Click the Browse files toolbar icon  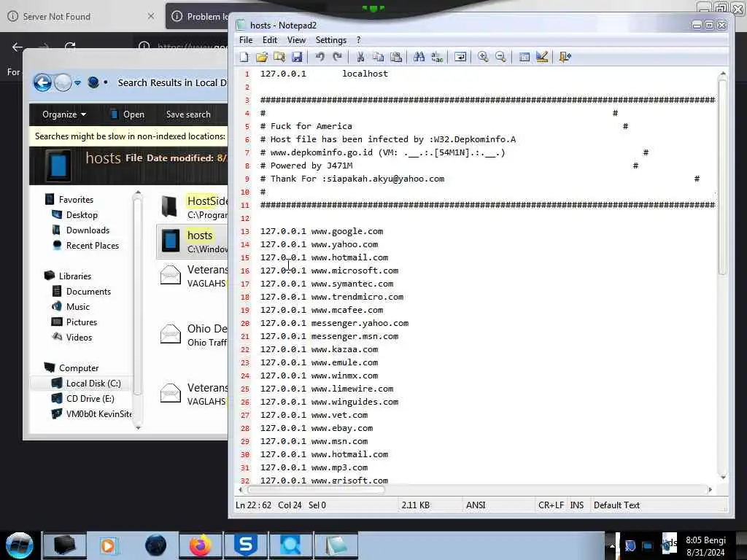(279, 57)
